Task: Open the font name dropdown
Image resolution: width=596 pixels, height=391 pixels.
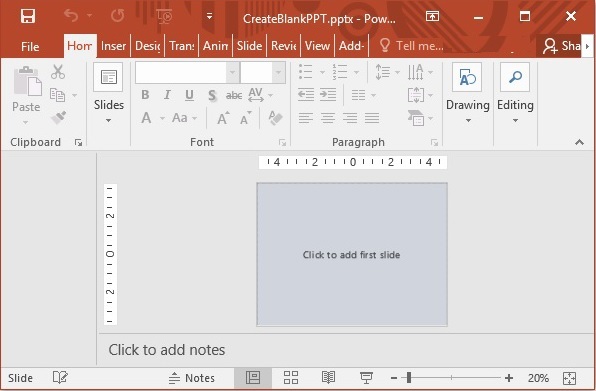Action: tap(233, 72)
